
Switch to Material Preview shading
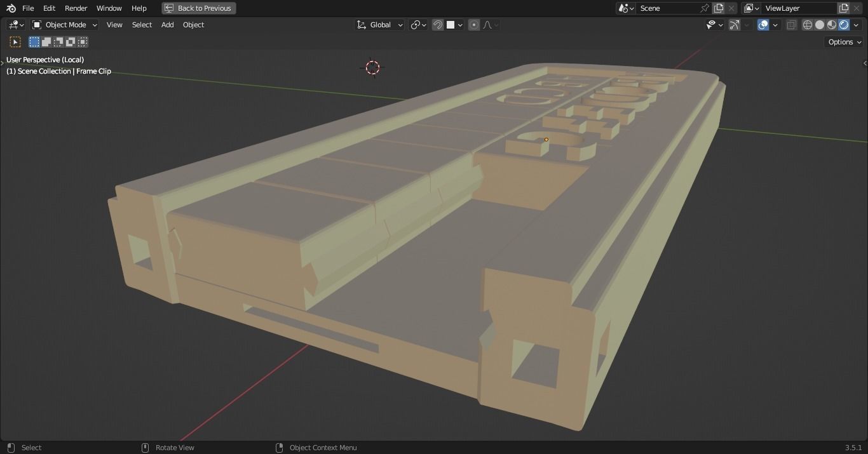pyautogui.click(x=832, y=25)
